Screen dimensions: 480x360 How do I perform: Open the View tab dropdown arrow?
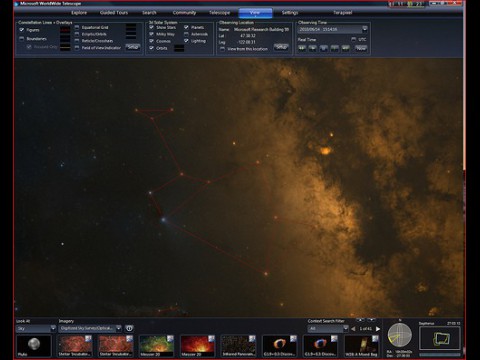255,16
